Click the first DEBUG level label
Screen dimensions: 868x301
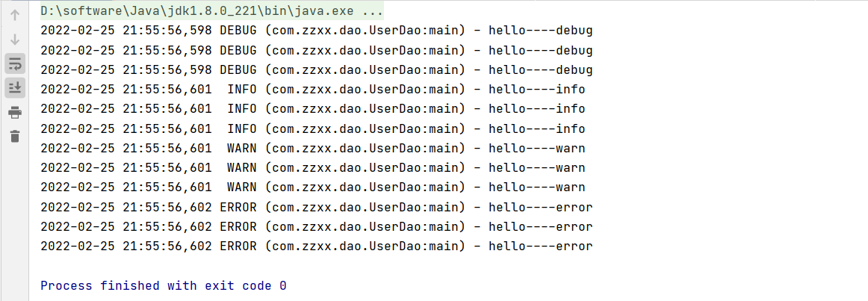238,31
